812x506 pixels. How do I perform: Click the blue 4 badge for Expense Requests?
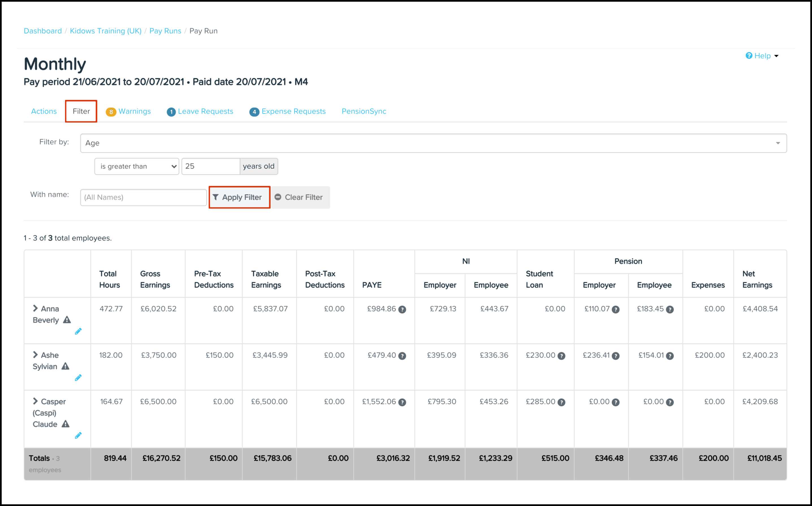point(254,112)
